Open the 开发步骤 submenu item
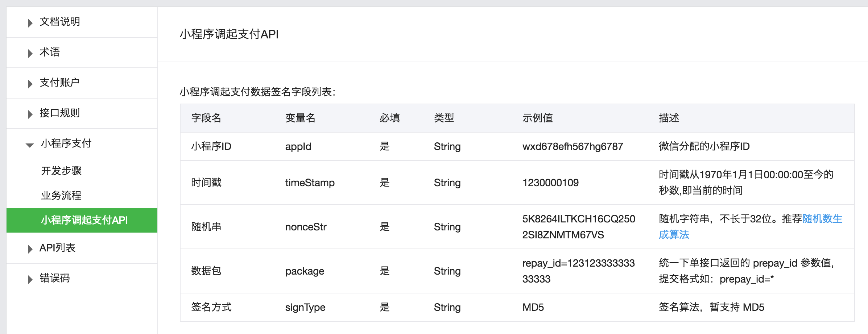 (x=61, y=171)
